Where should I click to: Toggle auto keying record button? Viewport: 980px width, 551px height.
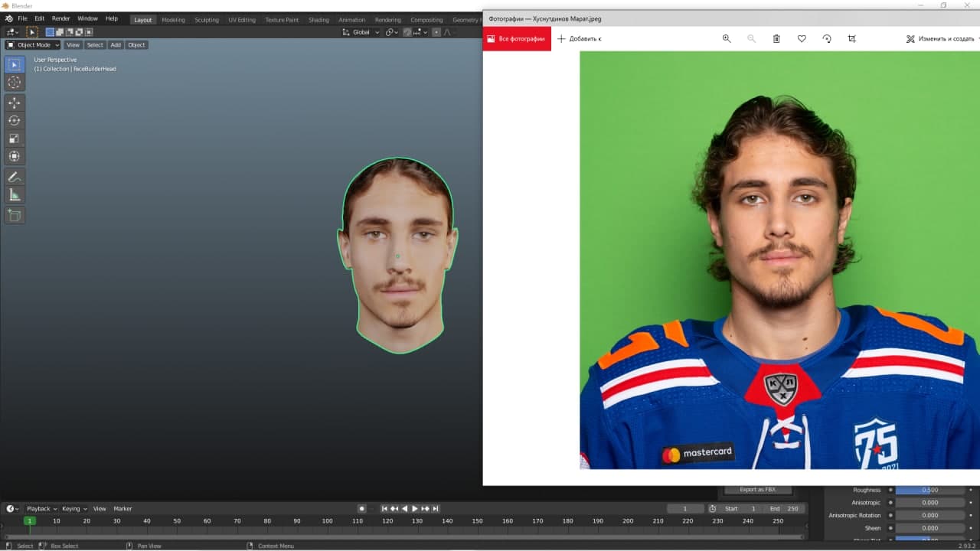point(362,509)
